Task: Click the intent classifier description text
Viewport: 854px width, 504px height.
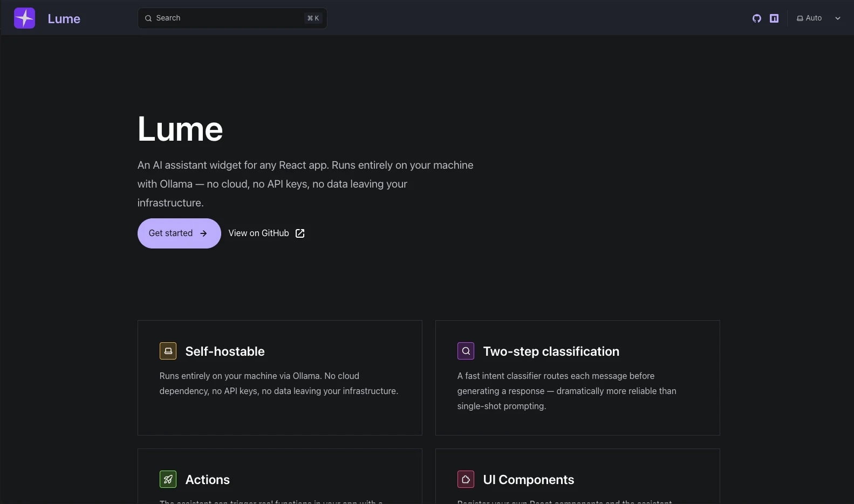Action: tap(566, 391)
